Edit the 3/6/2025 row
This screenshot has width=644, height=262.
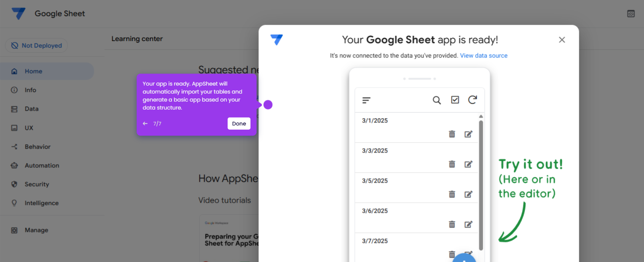(469, 224)
